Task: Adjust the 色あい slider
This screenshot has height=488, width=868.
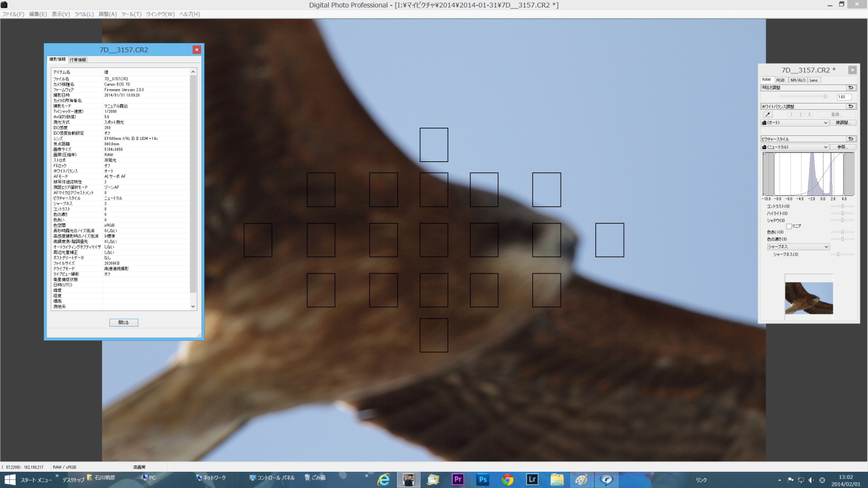Action: point(842,232)
